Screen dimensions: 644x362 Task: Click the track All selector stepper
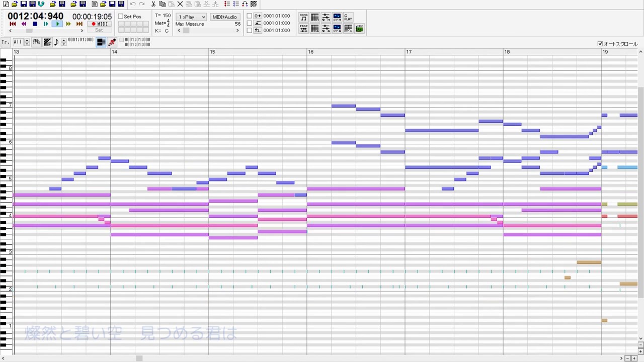[x=27, y=42]
